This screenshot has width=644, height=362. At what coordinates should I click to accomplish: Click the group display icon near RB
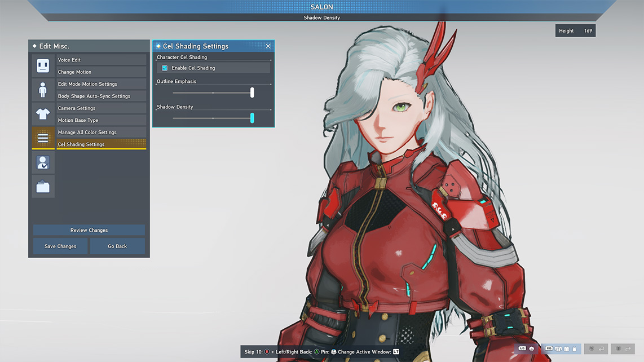tap(558, 348)
